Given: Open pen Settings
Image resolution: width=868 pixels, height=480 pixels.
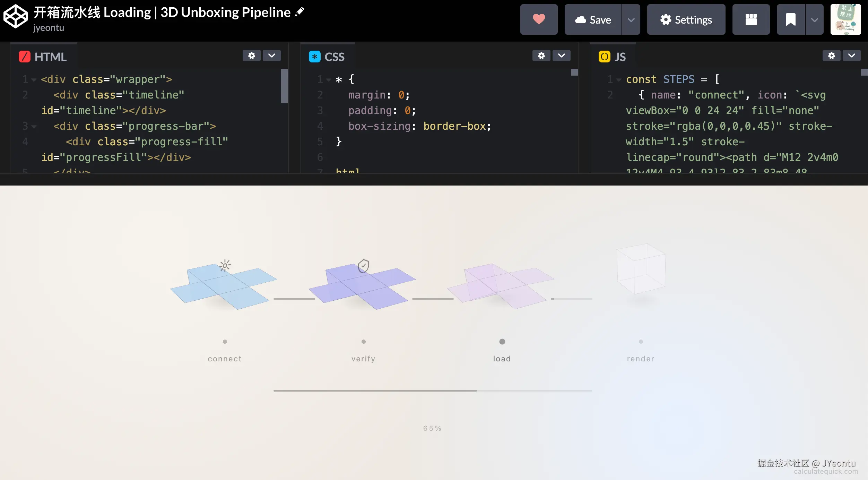Looking at the screenshot, I should [x=686, y=19].
